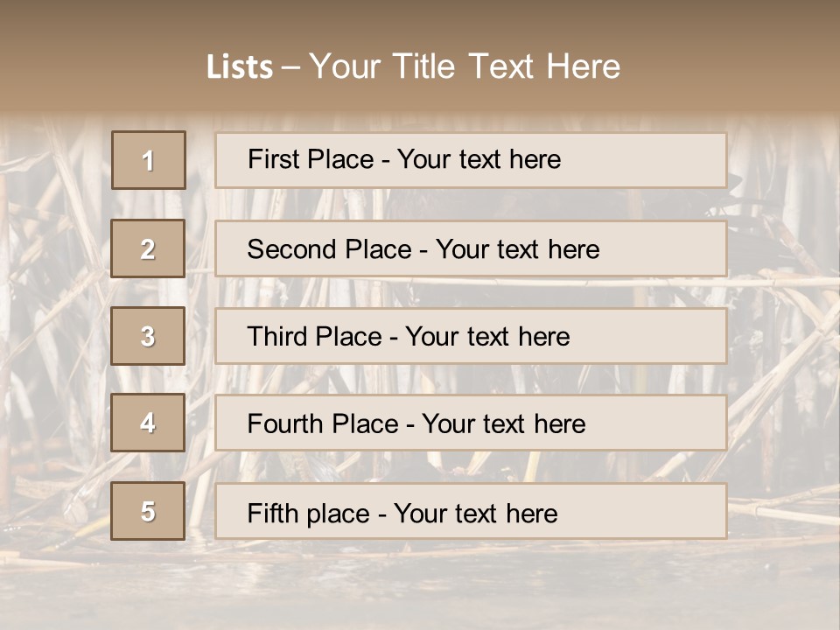Select the 'Fourth Place' text line

coord(416,424)
